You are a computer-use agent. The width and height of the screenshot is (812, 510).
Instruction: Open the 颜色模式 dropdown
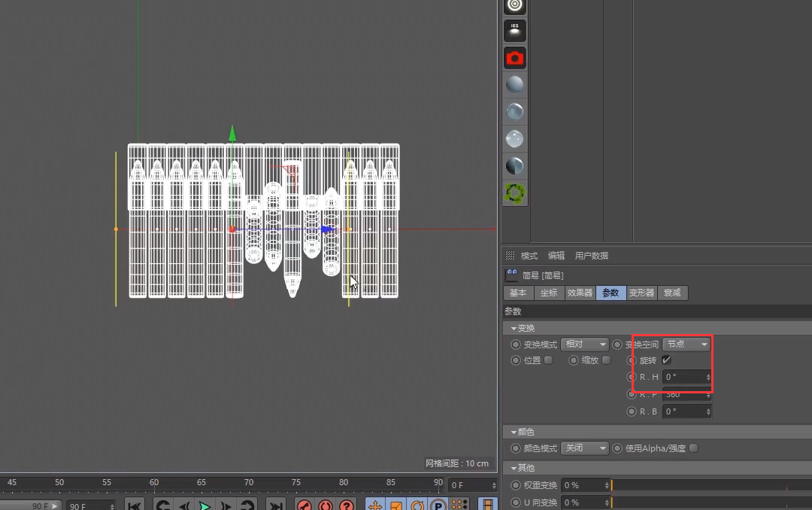tap(584, 448)
